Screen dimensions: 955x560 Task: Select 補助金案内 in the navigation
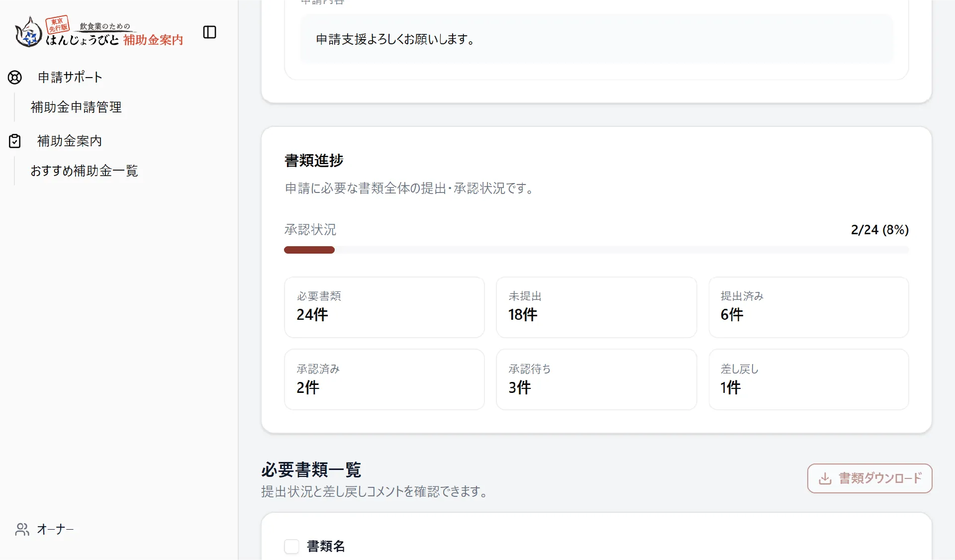tap(69, 141)
